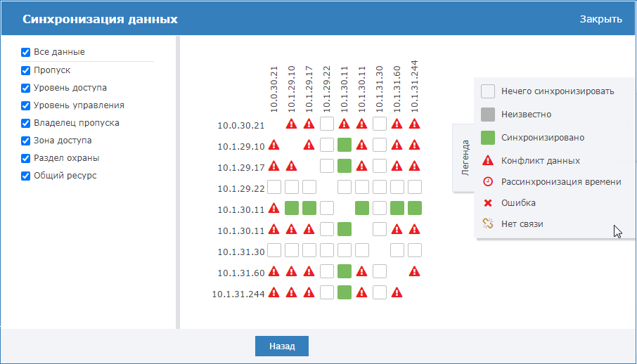Click the Назад button
This screenshot has height=364, width=637.
click(282, 346)
